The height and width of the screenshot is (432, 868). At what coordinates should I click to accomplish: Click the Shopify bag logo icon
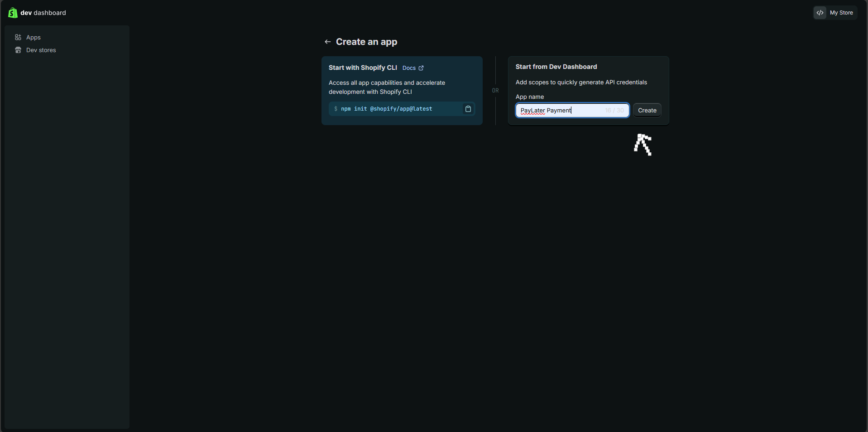[13, 13]
